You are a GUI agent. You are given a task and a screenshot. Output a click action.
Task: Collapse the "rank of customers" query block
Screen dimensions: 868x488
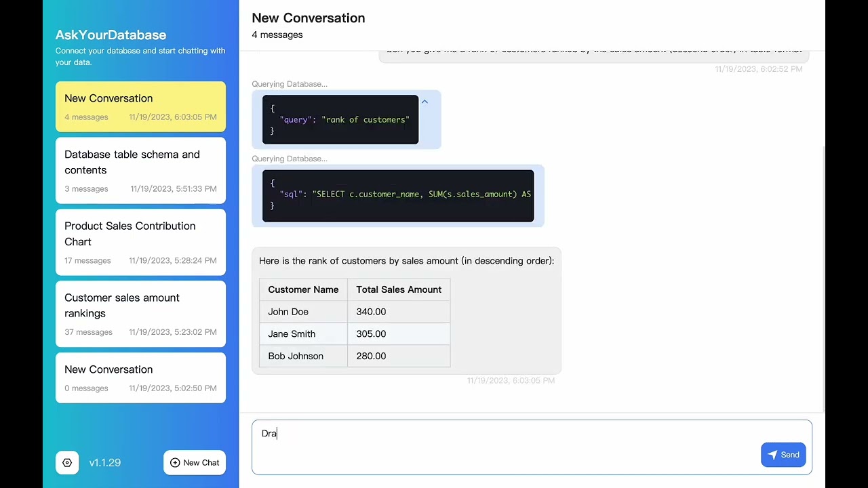pos(425,102)
